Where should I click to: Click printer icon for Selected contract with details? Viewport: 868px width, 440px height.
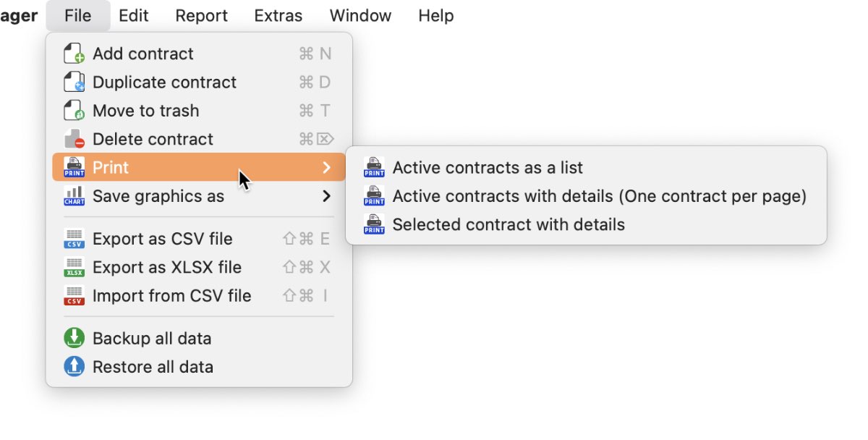[374, 224]
